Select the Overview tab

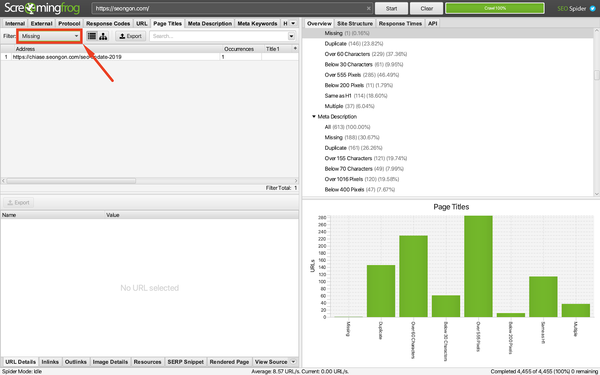coord(319,23)
